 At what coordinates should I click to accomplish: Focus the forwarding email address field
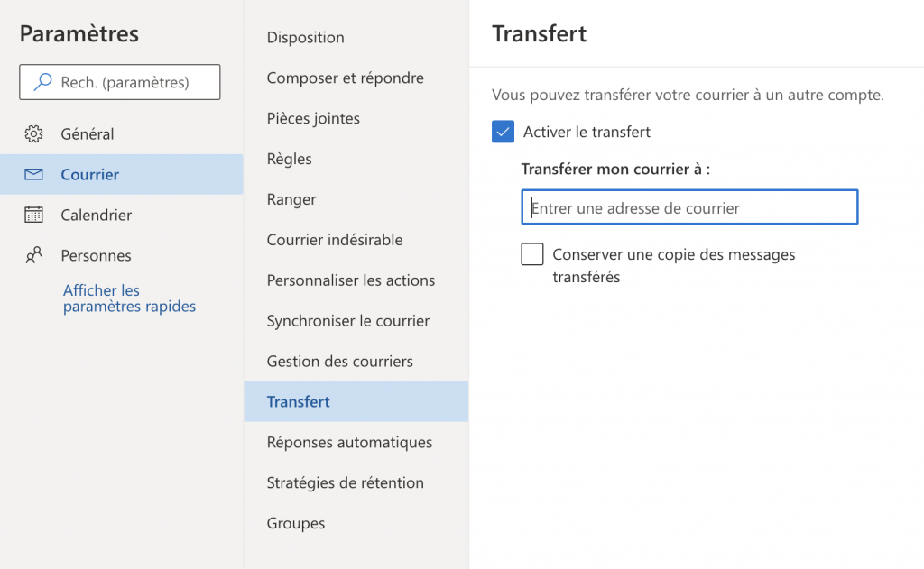689,207
